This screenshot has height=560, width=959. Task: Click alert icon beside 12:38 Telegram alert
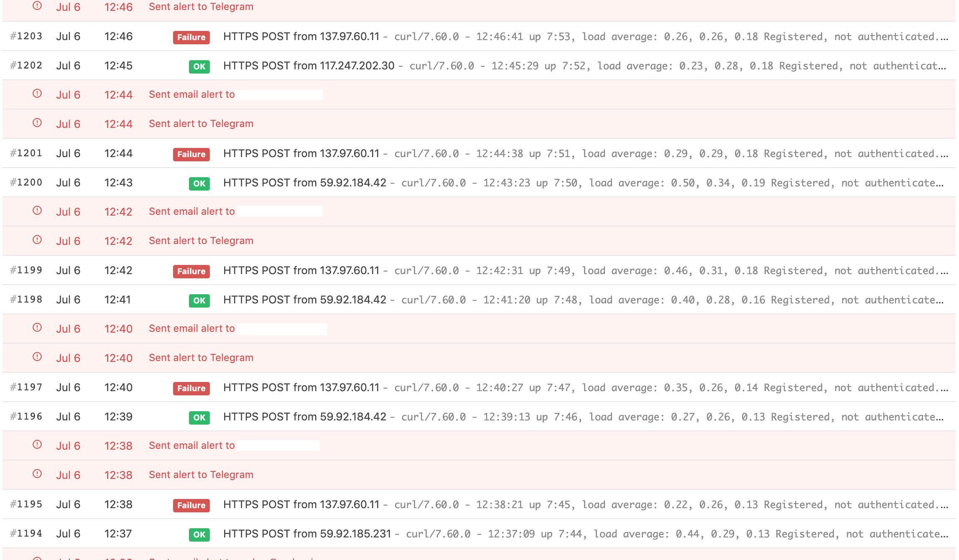tap(37, 474)
